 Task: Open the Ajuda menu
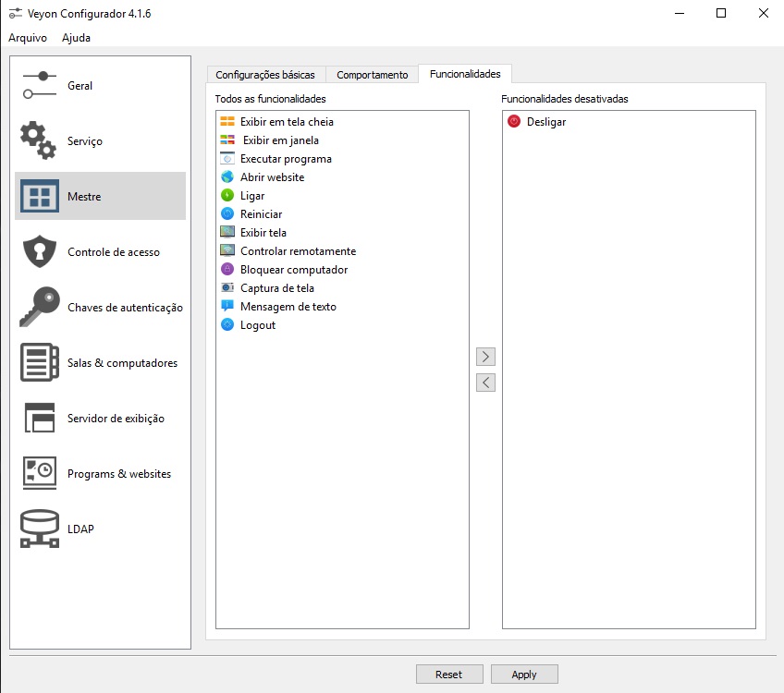point(76,38)
